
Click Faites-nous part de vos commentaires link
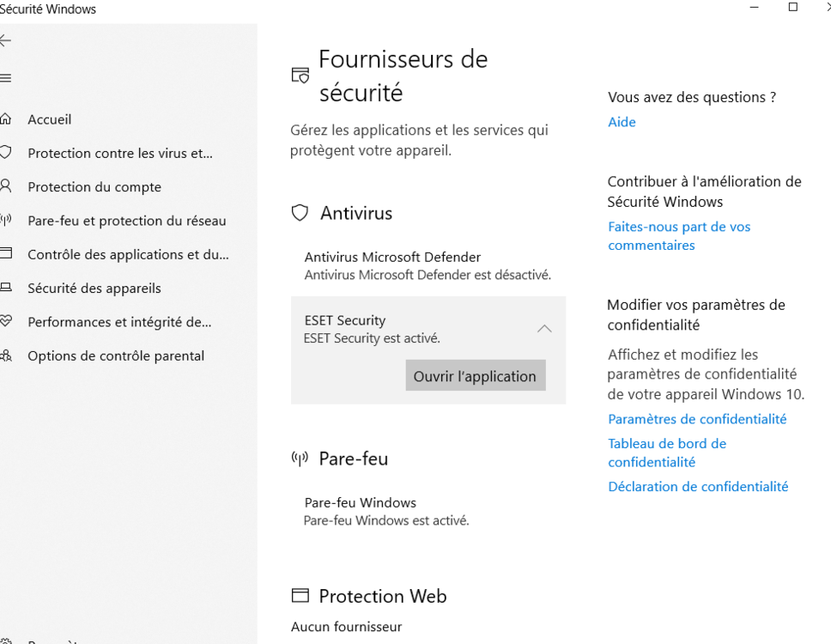tap(678, 236)
